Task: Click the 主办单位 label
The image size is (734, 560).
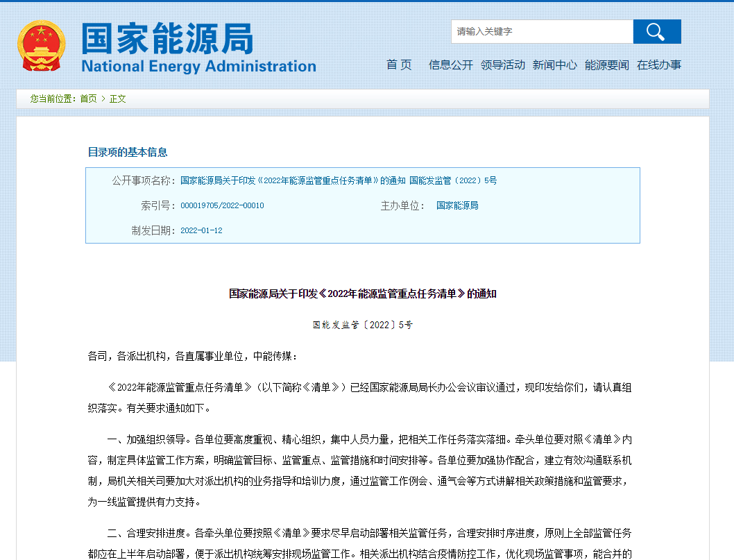Action: pos(402,205)
